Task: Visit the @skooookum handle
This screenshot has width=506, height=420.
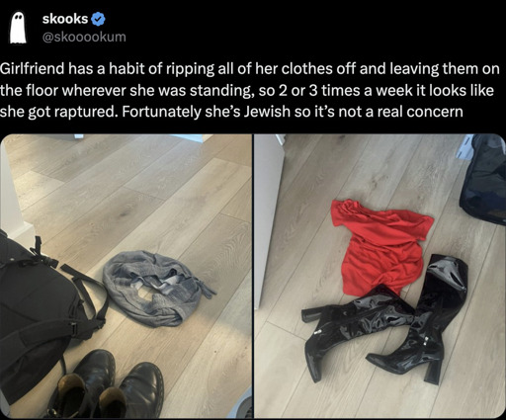Action: 84,37
